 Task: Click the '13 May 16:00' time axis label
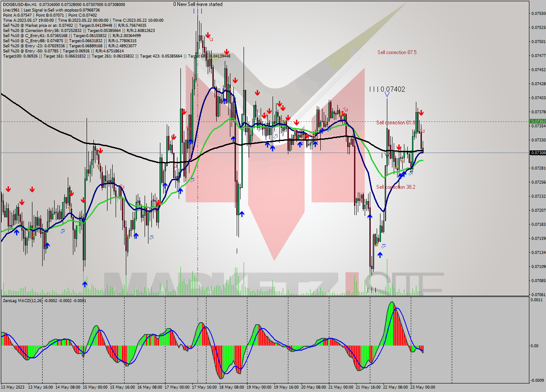tap(41, 387)
